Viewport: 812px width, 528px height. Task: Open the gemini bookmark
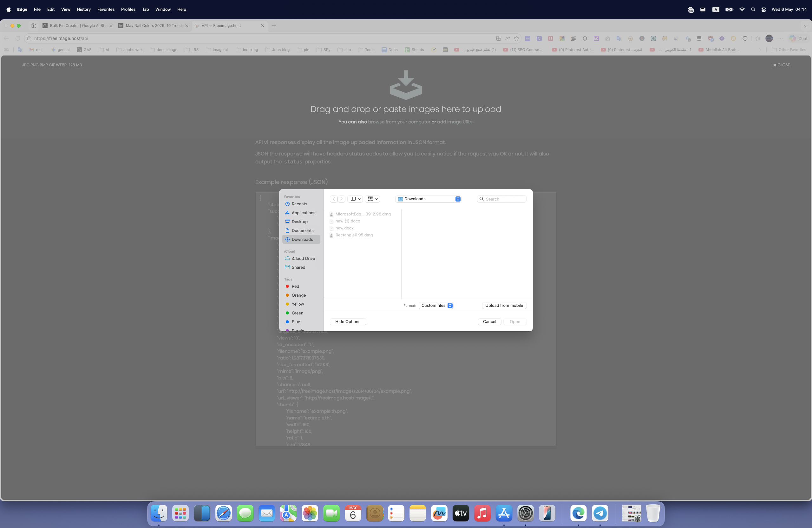coord(60,49)
